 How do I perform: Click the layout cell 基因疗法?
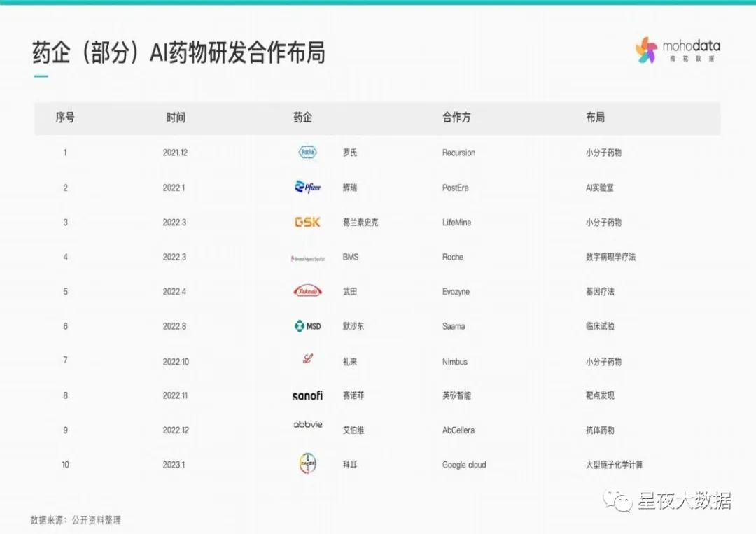pos(600,292)
